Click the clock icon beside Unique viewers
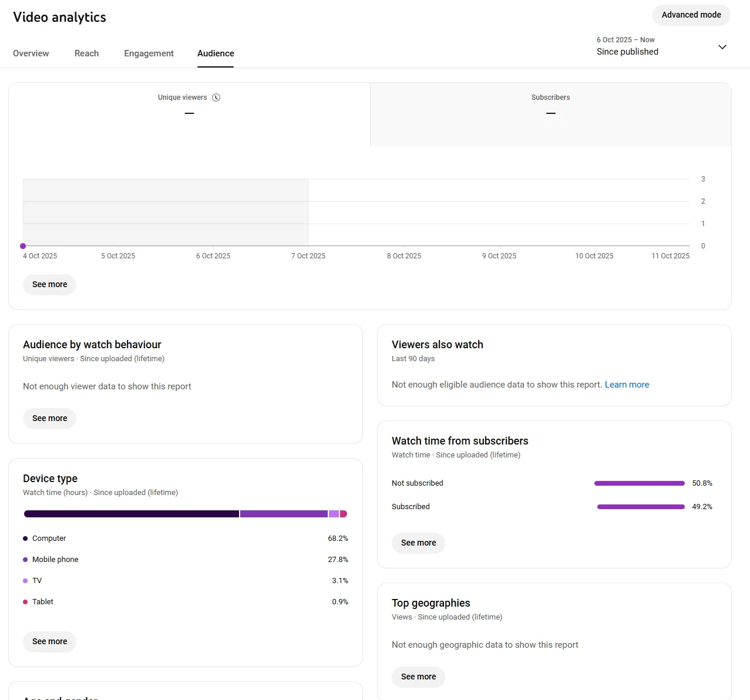The image size is (750, 700). tap(216, 97)
